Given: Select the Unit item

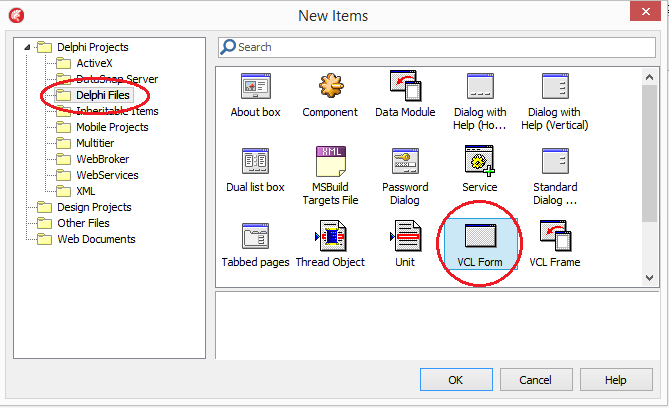Looking at the screenshot, I should click(405, 245).
